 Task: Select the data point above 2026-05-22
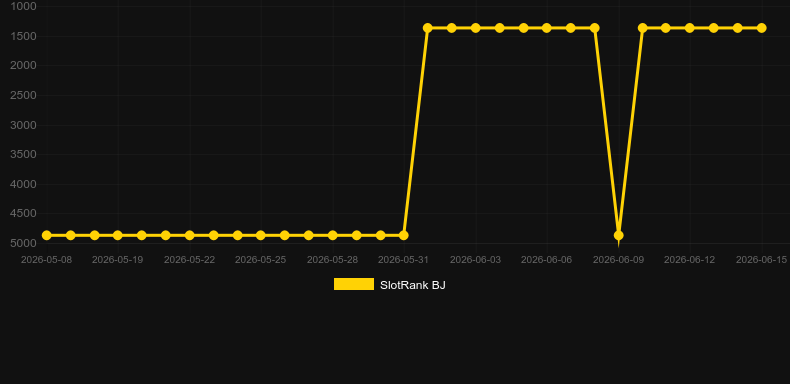click(x=189, y=235)
